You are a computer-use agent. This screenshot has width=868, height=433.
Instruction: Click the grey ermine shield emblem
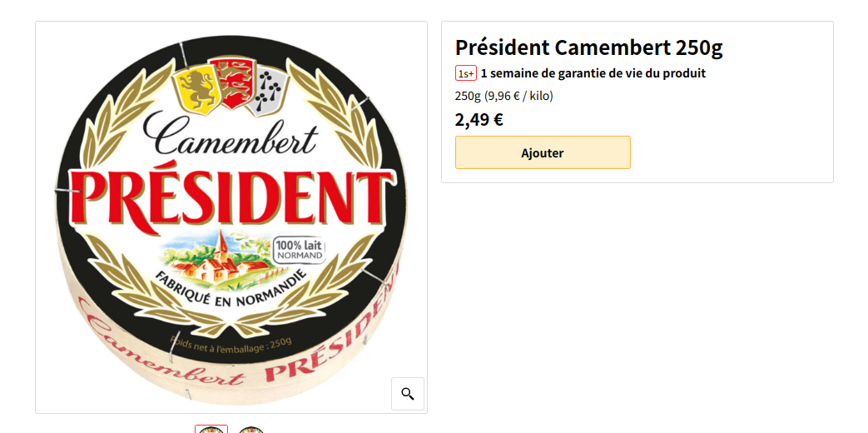(x=269, y=92)
